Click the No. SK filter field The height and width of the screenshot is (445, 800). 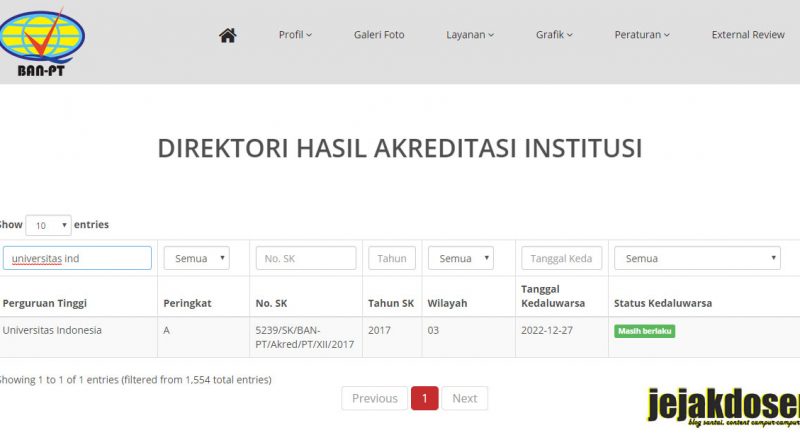tap(306, 258)
